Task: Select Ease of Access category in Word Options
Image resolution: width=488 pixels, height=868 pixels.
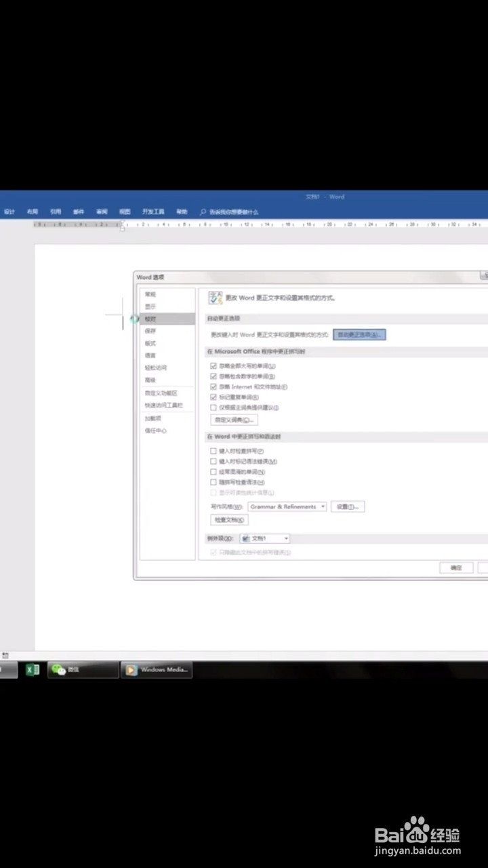Action: (x=167, y=368)
